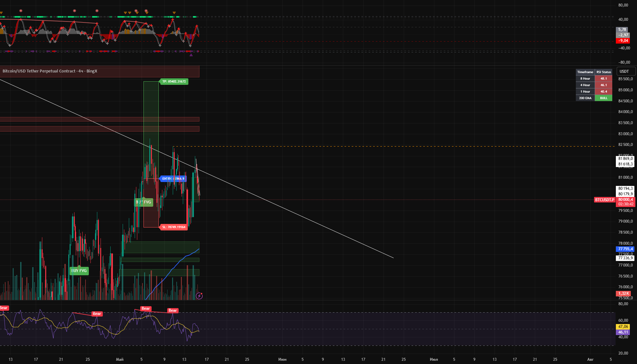Click the 5,78 oscillator value label
Viewport: 637px width, 364px height.
[622, 30]
